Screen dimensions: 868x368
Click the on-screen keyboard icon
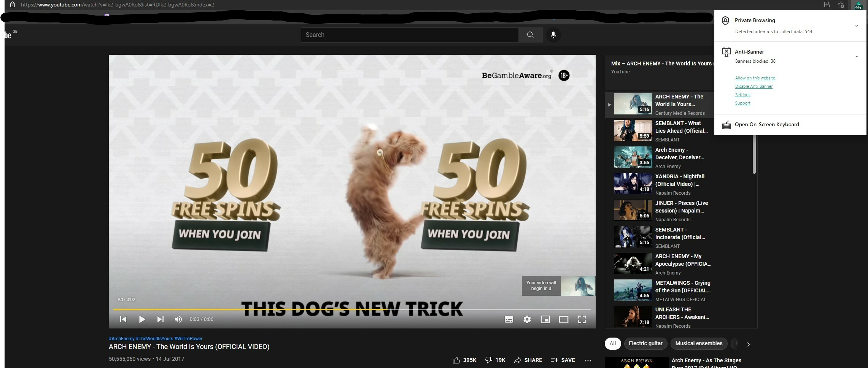tap(726, 125)
